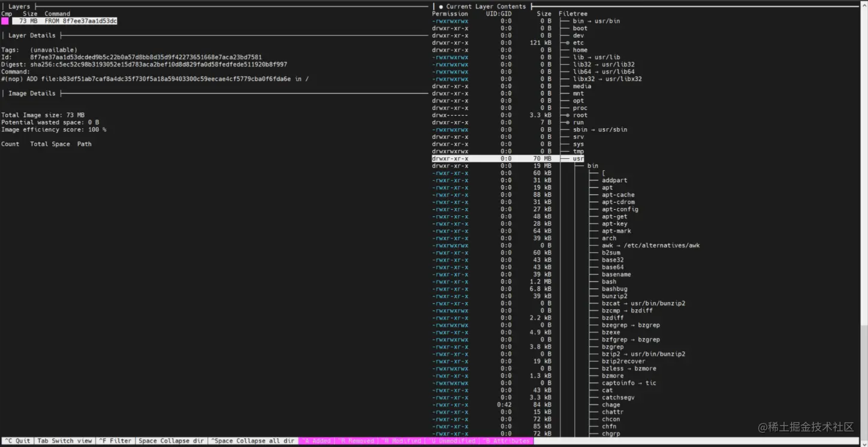Click the ^C Quit shortcut
This screenshot has width=868, height=447.
point(17,441)
